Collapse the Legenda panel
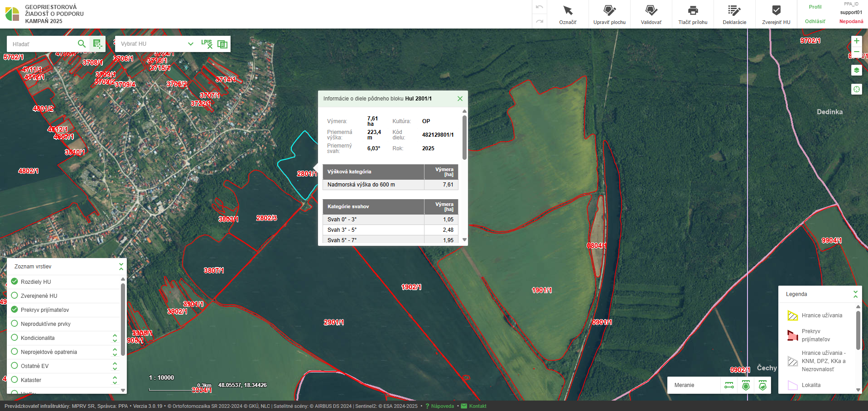This screenshot has height=411, width=868. click(855, 294)
